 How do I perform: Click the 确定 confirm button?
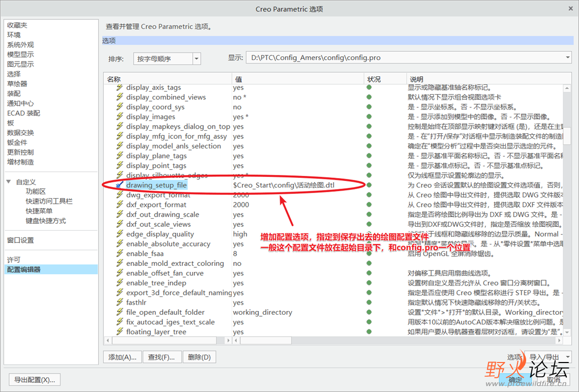click(515, 380)
